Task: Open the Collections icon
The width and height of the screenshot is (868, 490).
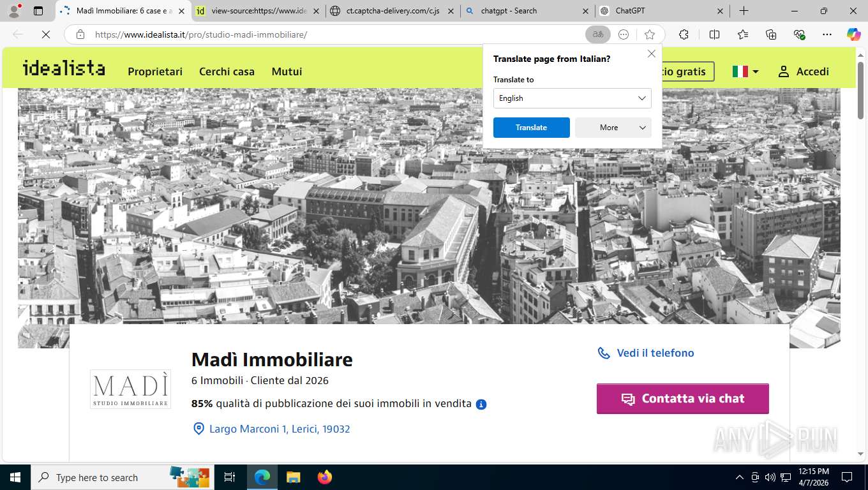Action: point(771,34)
